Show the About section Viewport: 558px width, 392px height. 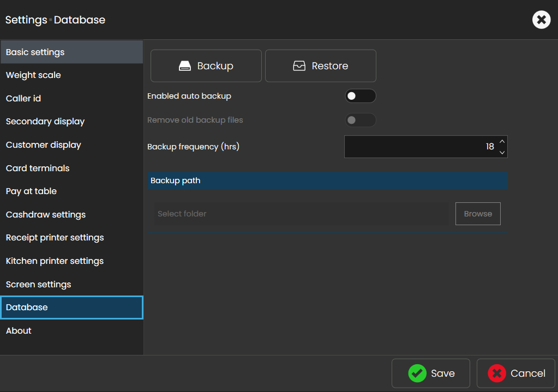tap(19, 331)
